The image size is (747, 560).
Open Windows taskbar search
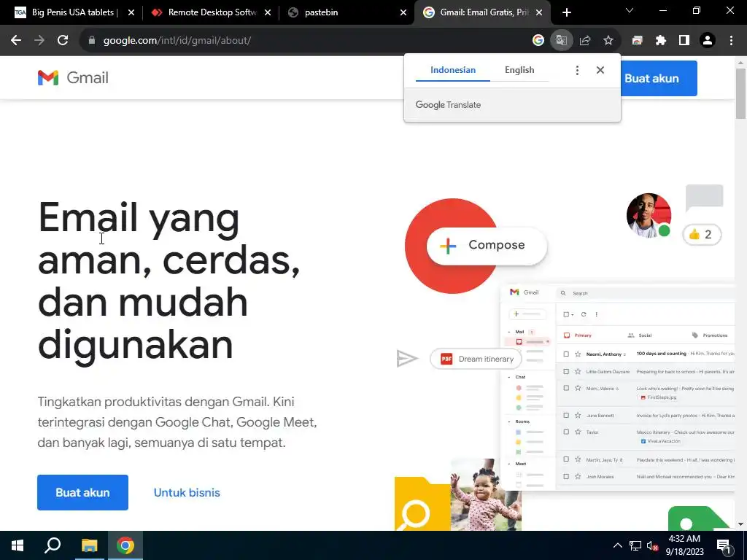[x=53, y=545]
